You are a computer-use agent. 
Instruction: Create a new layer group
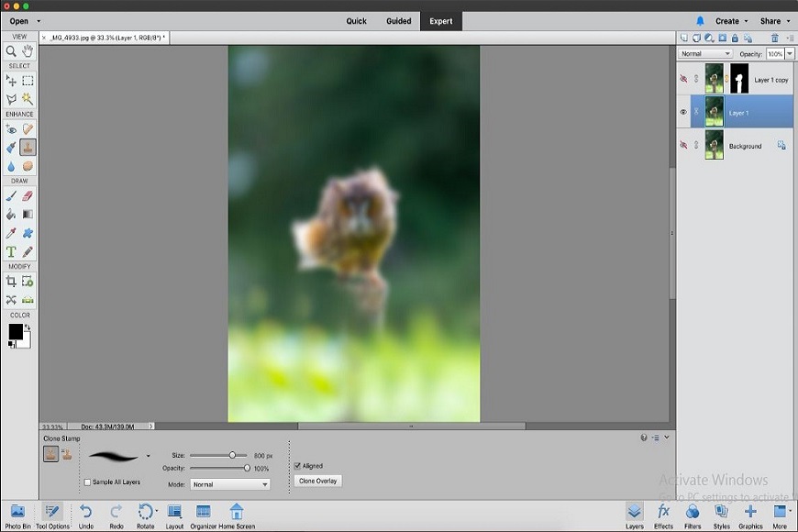click(696, 39)
